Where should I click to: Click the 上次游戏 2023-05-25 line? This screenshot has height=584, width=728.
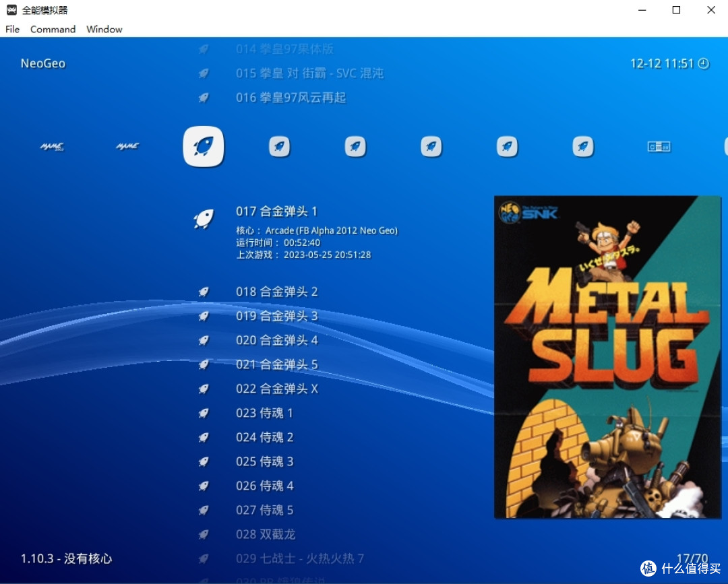(x=303, y=255)
